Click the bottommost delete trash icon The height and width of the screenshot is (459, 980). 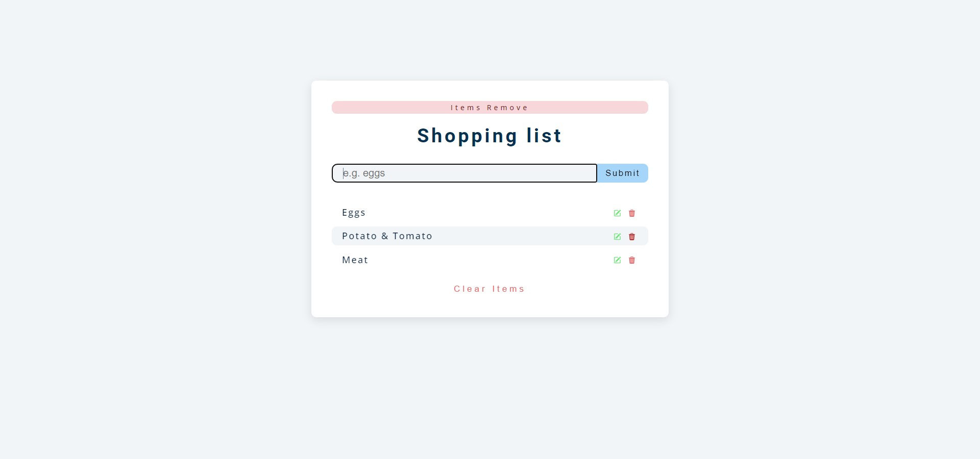point(632,260)
